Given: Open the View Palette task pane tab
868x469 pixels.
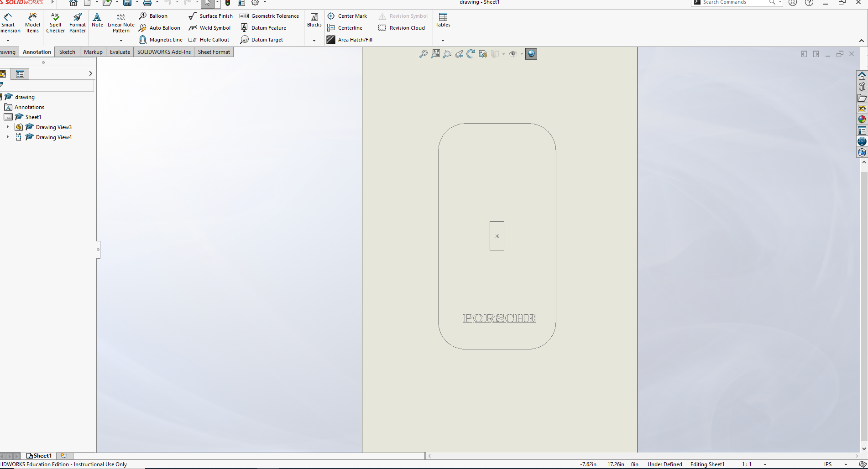Looking at the screenshot, I should 862,109.
